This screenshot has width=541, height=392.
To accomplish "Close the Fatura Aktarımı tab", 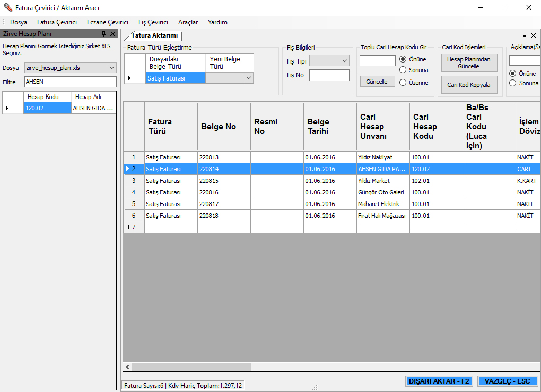I will coord(533,35).
